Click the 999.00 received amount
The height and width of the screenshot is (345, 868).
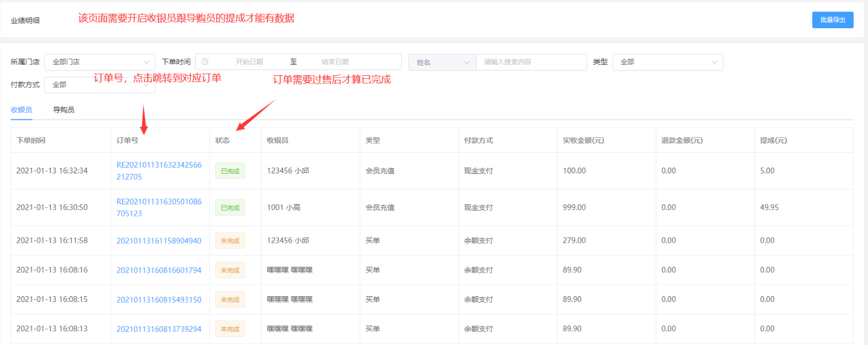coord(574,207)
